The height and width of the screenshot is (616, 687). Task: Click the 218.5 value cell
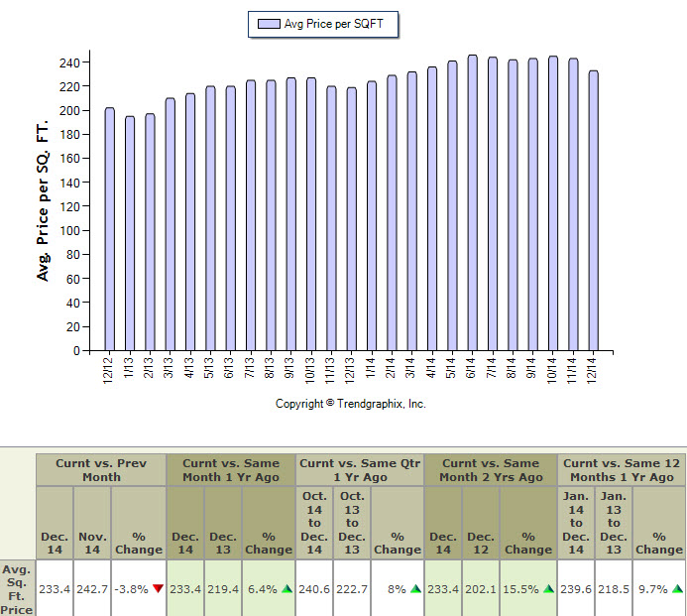(614, 589)
